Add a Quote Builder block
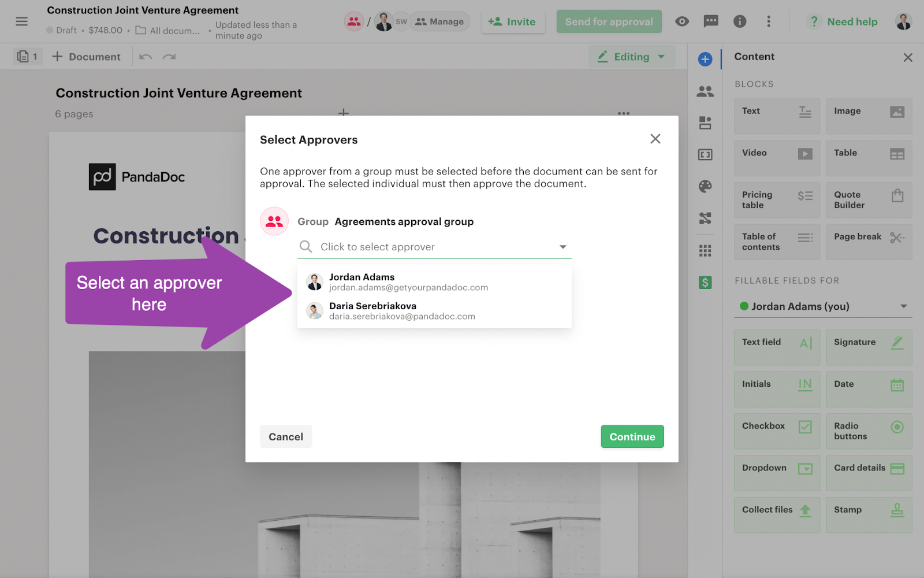 tap(869, 200)
